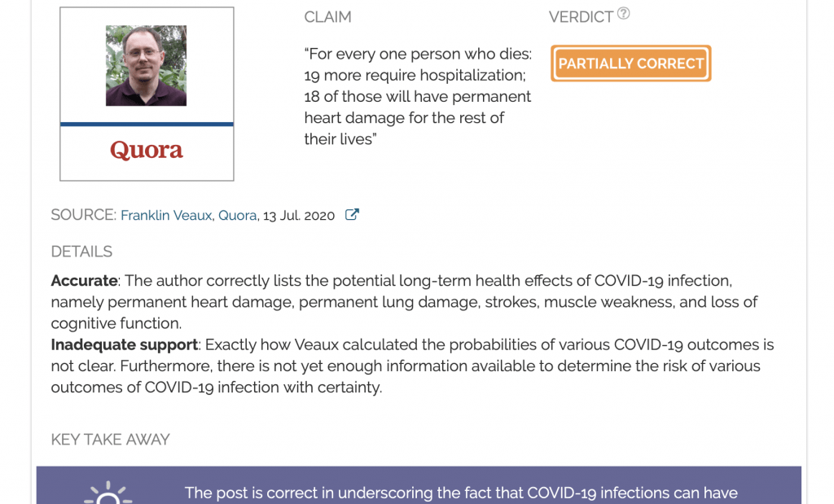Click the CLAIM heading
This screenshot has height=504, width=834.
(x=327, y=17)
